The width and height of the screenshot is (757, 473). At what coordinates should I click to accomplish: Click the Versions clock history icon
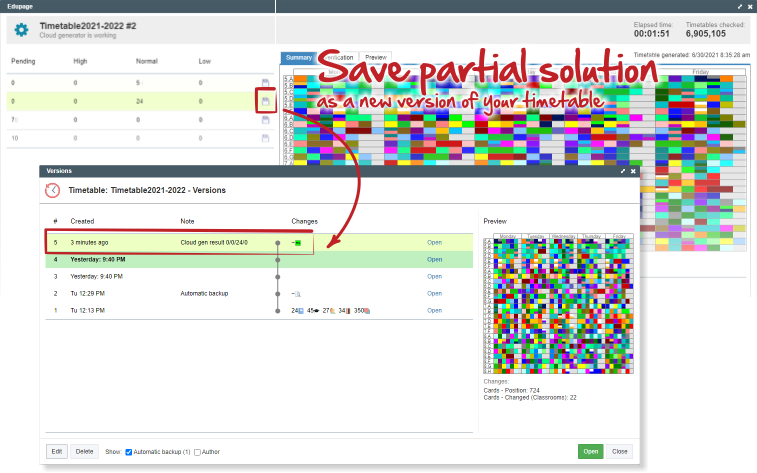click(x=52, y=190)
